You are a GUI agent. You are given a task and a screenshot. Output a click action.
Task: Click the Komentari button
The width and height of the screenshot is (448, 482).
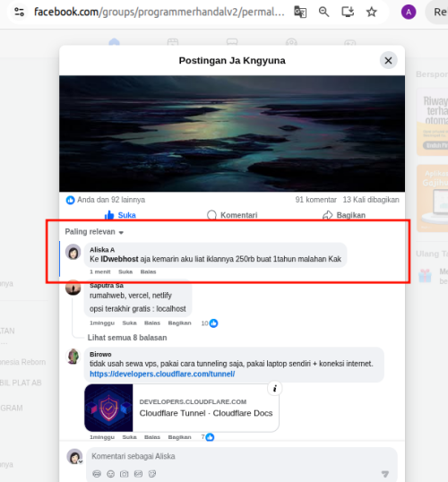232,215
